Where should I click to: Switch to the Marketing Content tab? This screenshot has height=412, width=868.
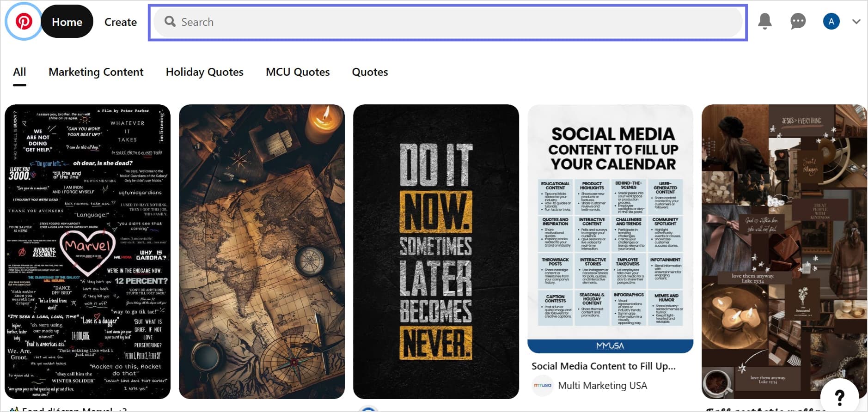96,72
